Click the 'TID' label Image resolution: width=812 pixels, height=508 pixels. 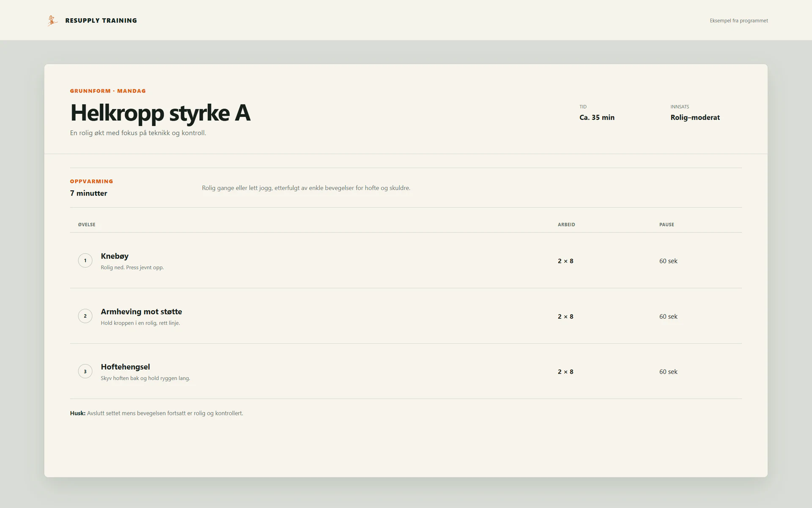(x=583, y=107)
